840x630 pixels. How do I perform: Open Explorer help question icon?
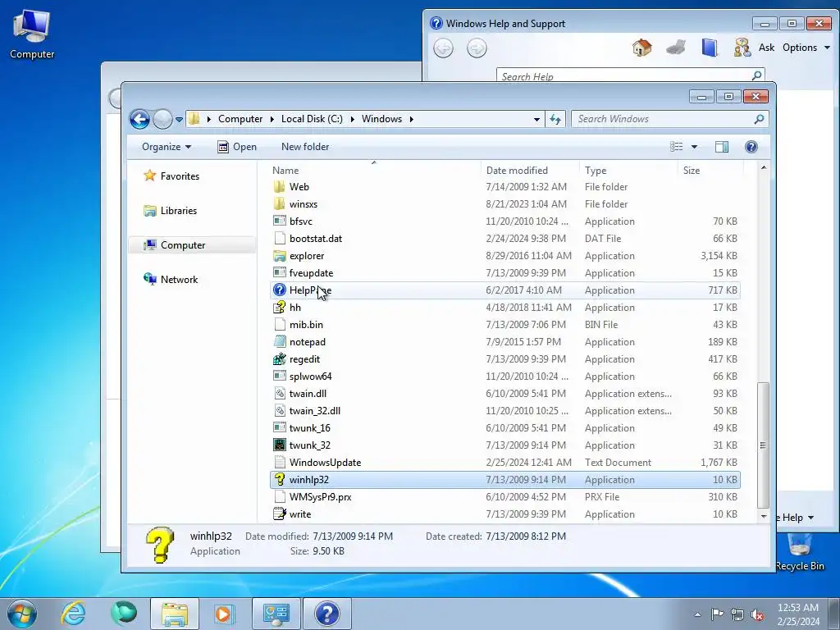pos(751,147)
